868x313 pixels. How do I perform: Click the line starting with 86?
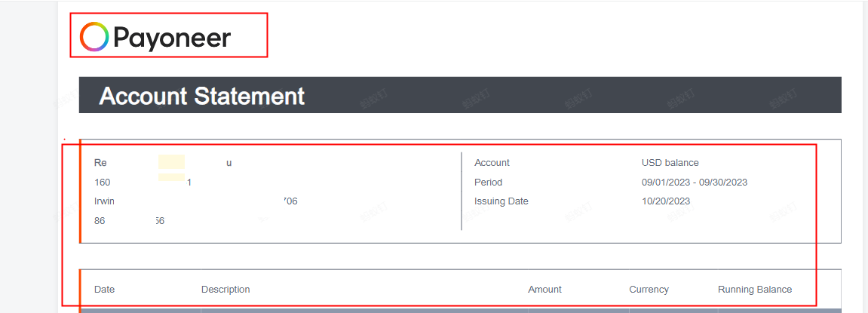pos(100,221)
